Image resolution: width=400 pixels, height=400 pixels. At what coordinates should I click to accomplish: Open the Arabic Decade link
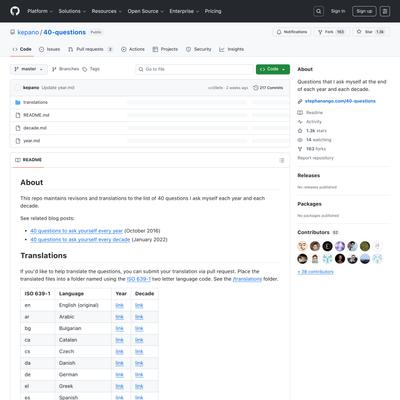[x=139, y=317]
